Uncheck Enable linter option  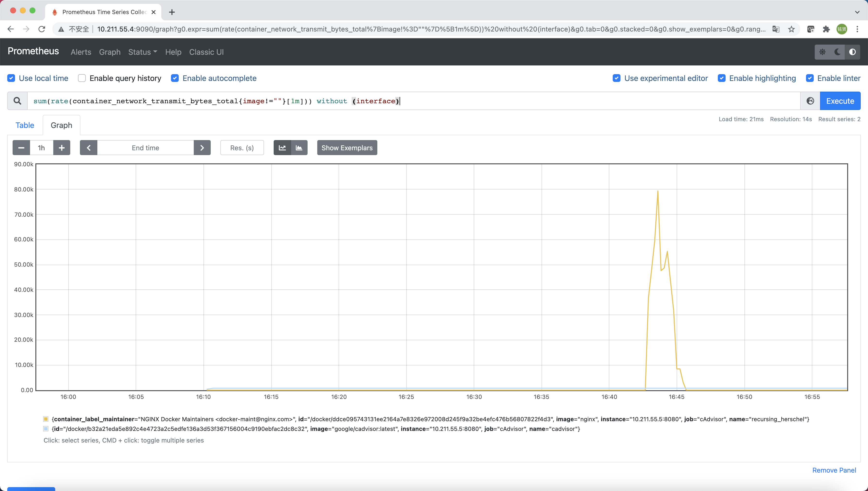[810, 78]
